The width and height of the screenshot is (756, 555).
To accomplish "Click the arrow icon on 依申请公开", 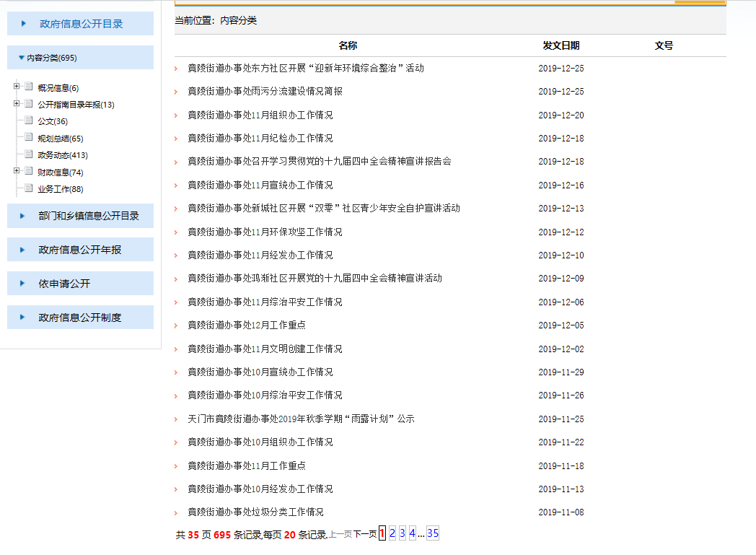I will click(x=24, y=284).
